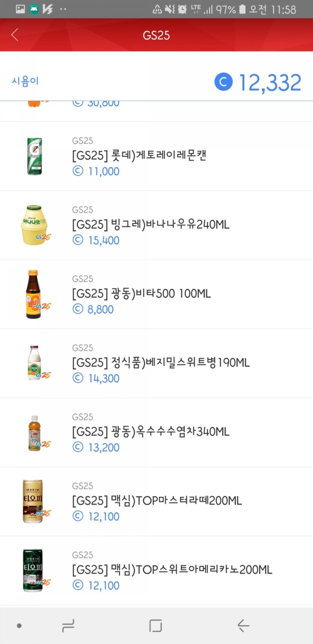The width and height of the screenshot is (313, 644).
Task: Select the Binggrae banana milk thumbnail
Action: pyautogui.click(x=35, y=225)
